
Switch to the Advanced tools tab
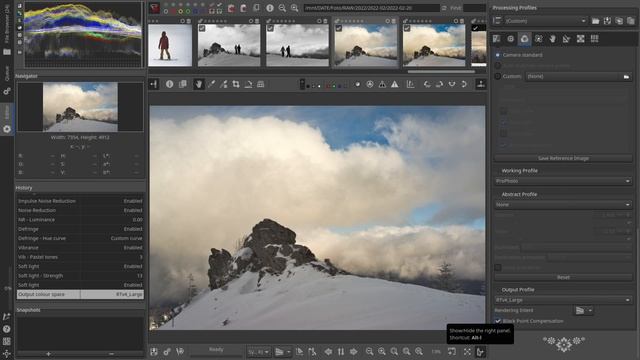click(538, 39)
